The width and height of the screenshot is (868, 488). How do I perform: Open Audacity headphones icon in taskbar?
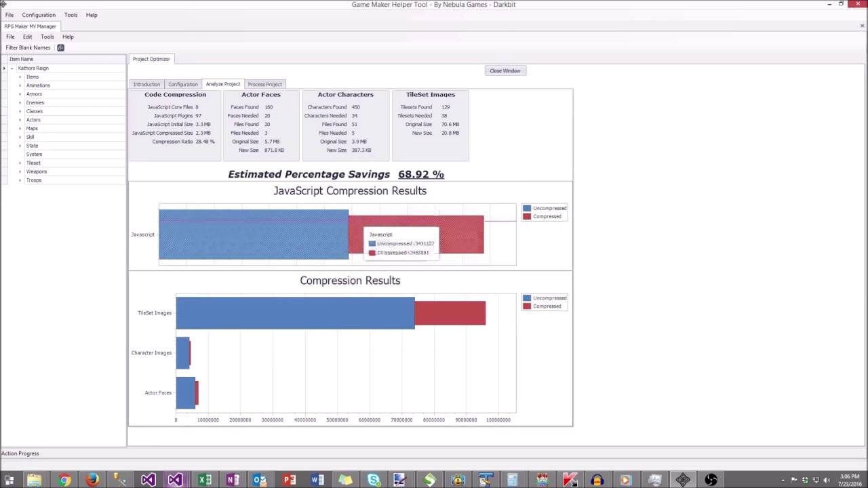point(597,480)
